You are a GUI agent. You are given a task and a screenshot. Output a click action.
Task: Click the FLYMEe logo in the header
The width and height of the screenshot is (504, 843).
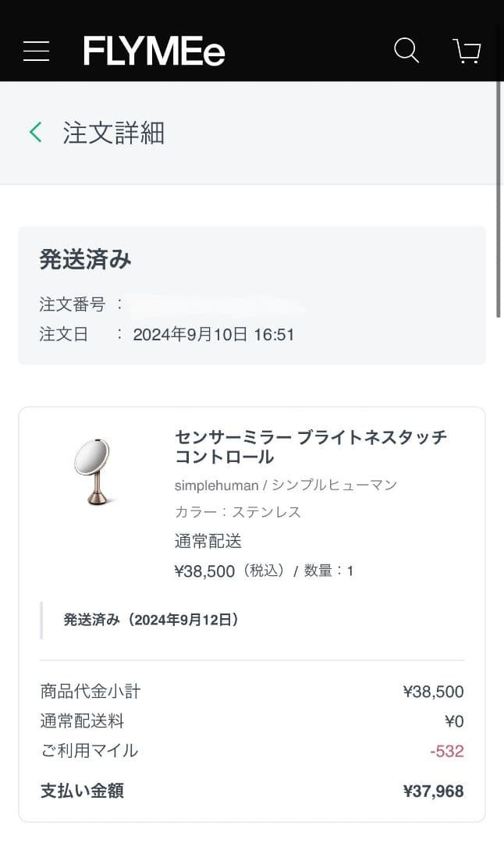154,51
